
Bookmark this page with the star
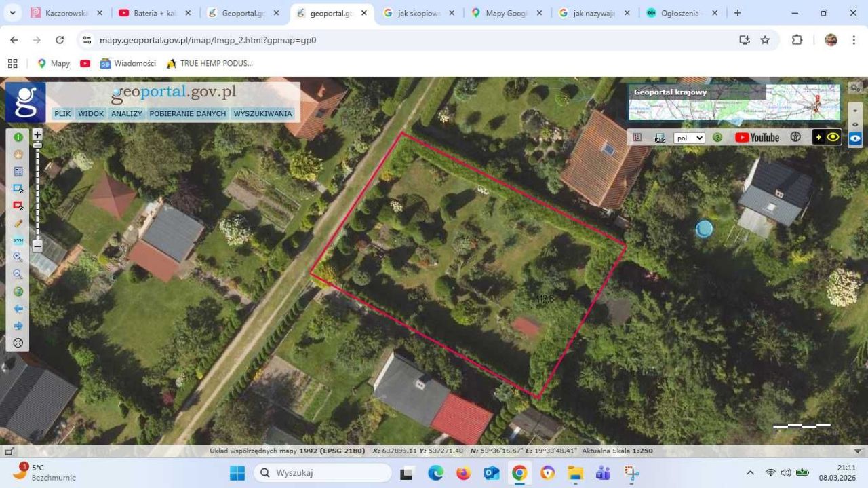765,40
